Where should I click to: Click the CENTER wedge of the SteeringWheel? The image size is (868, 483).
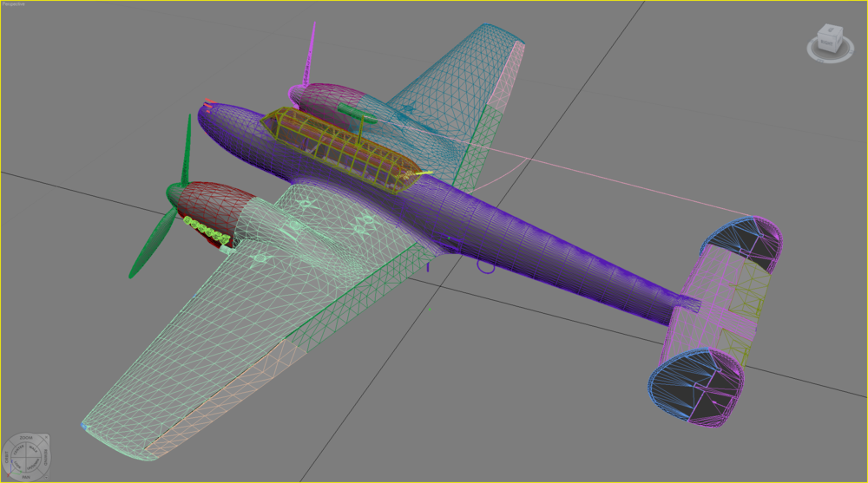pos(18,450)
